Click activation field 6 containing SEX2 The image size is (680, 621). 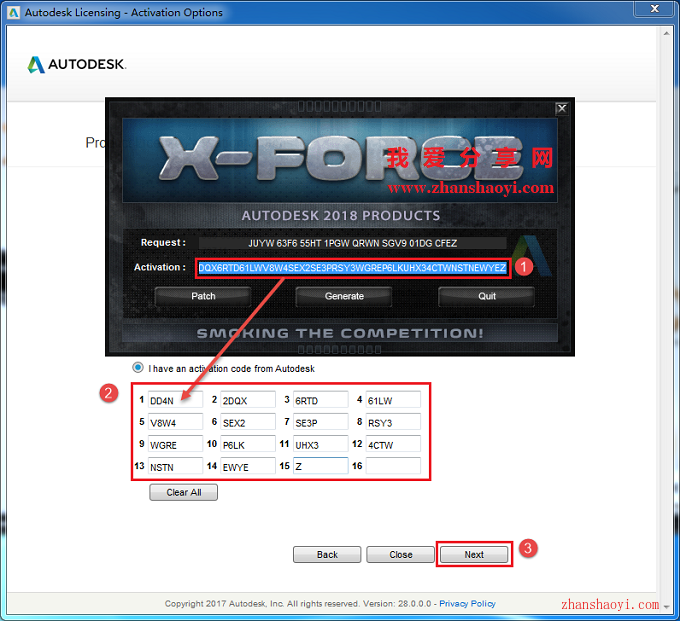point(248,422)
